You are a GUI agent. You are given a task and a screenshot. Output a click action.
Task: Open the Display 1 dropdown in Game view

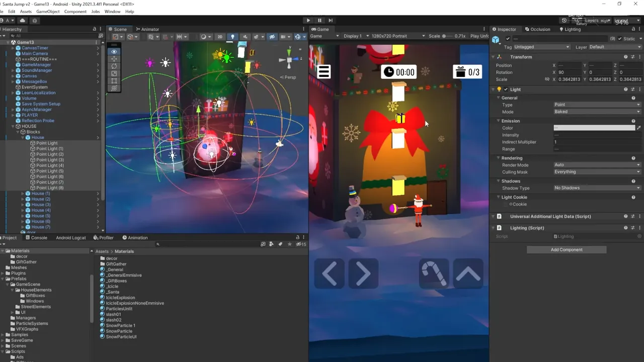tap(356, 36)
